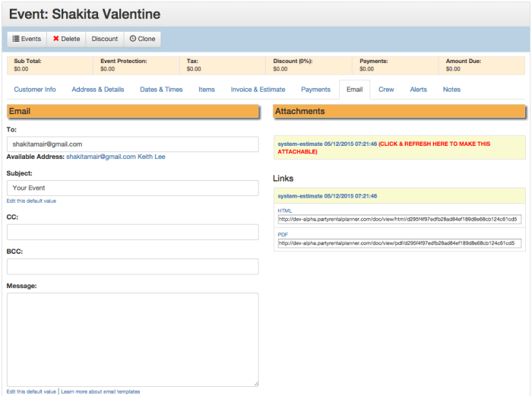
Task: Click the Events list button
Action: click(27, 39)
